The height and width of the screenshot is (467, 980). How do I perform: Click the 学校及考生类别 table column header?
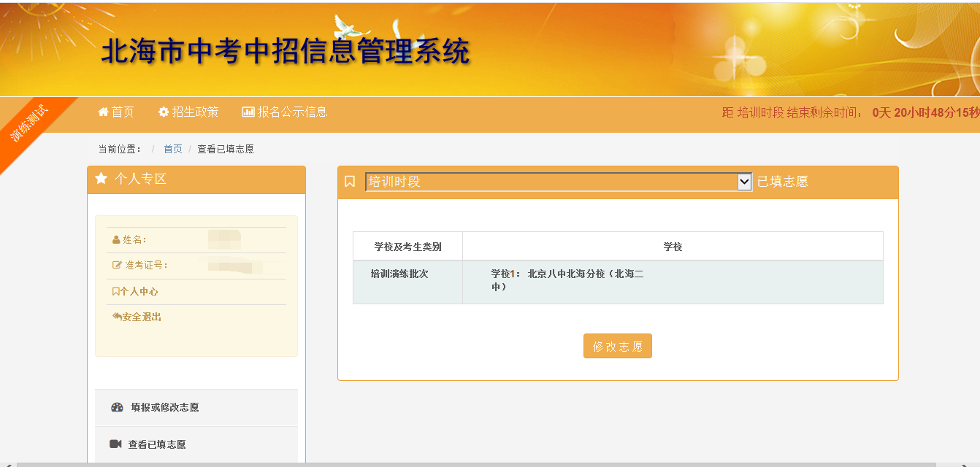pos(407,247)
